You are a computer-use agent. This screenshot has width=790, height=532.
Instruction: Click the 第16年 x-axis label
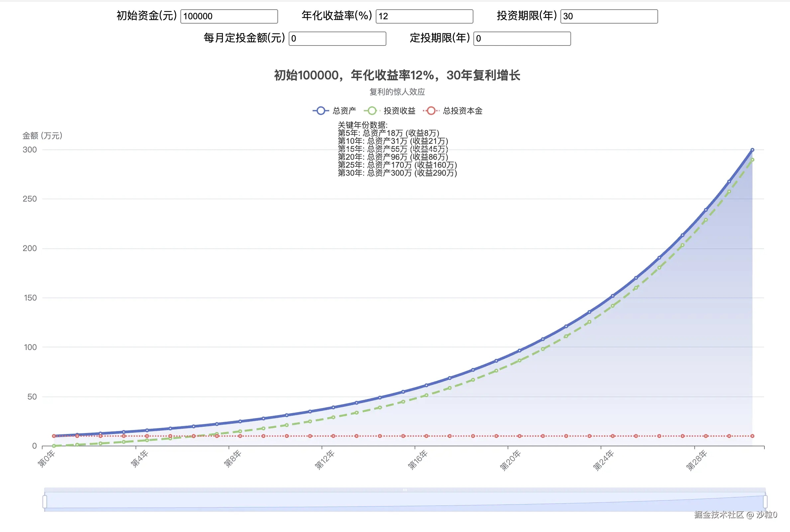[x=417, y=460]
